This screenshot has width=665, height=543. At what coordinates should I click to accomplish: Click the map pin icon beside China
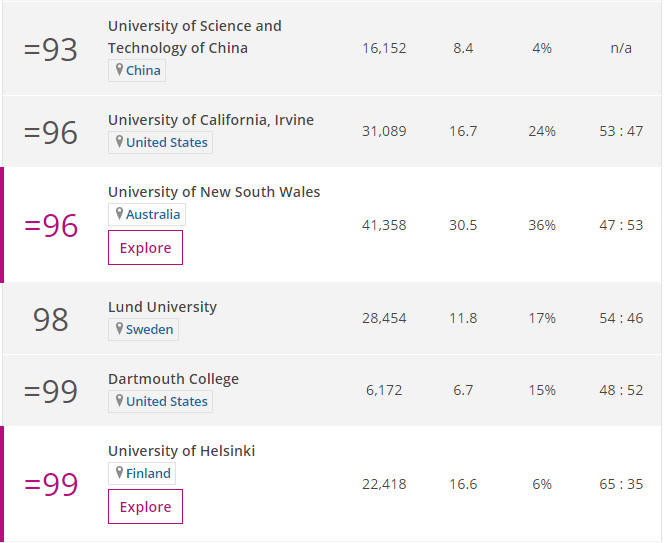[119, 70]
